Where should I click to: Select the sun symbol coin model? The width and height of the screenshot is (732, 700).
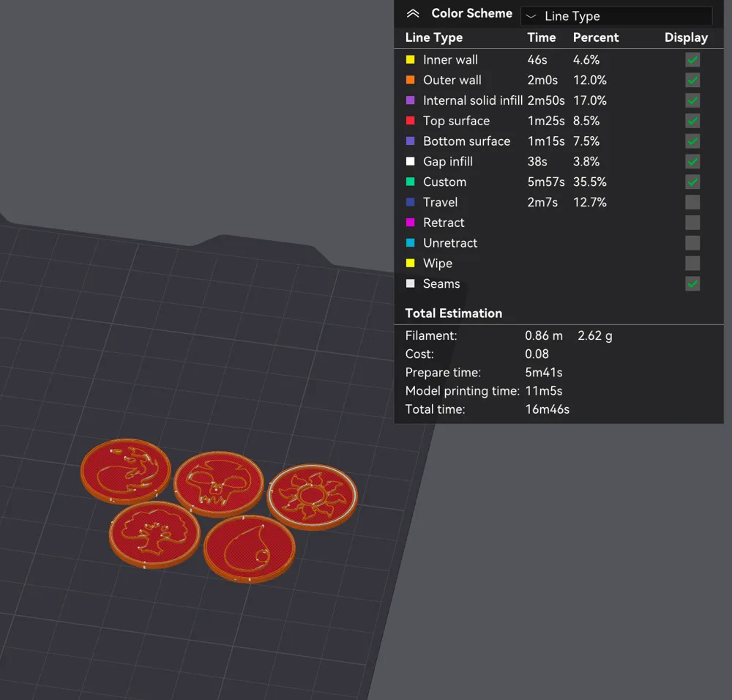[312, 496]
